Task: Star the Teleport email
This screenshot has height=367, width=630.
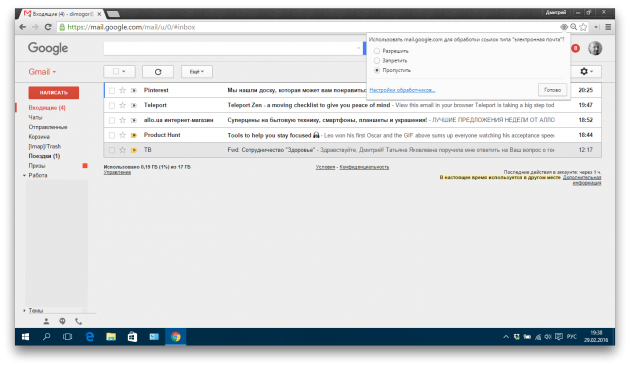Action: coord(123,105)
